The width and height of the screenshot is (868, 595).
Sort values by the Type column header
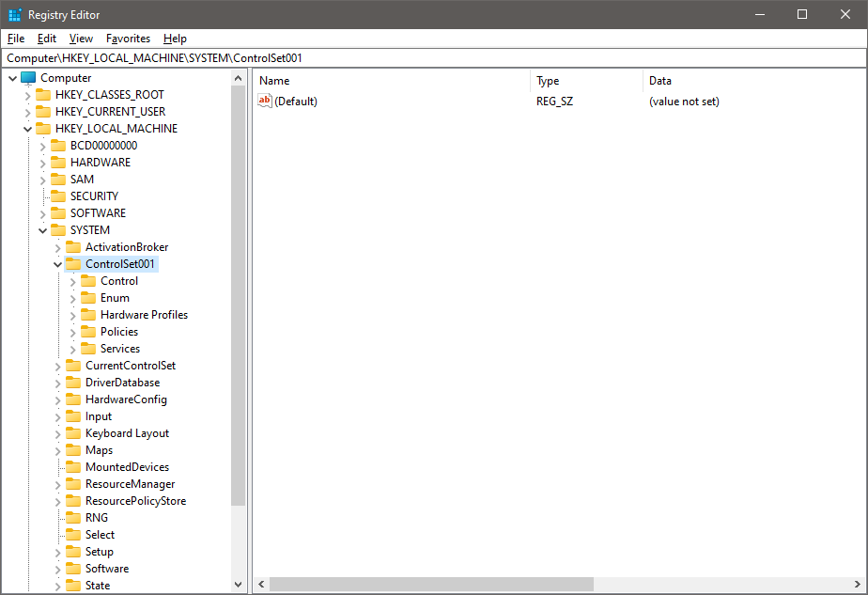(x=587, y=81)
